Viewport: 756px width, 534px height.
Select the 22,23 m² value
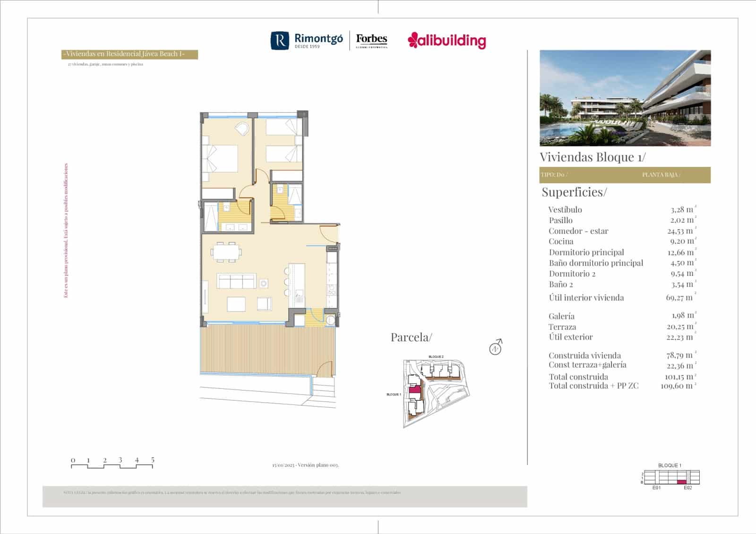point(681,337)
